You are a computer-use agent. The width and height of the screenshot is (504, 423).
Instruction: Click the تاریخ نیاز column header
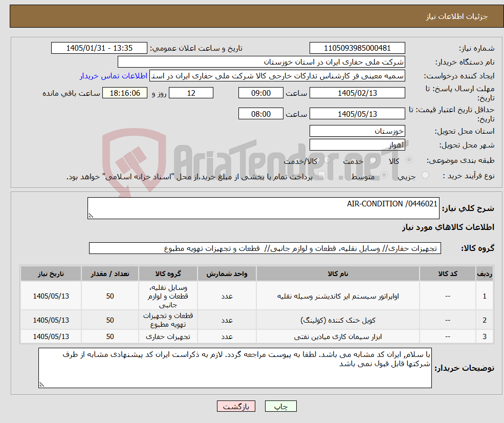pos(51,274)
